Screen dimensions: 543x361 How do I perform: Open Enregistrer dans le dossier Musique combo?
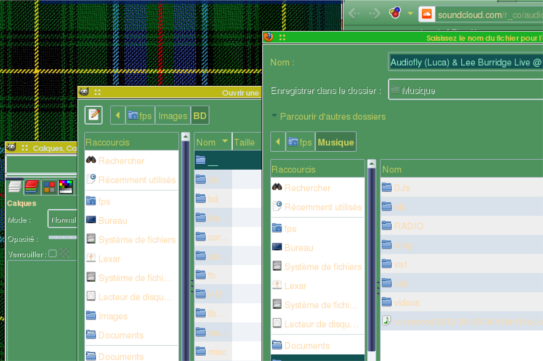click(x=465, y=90)
